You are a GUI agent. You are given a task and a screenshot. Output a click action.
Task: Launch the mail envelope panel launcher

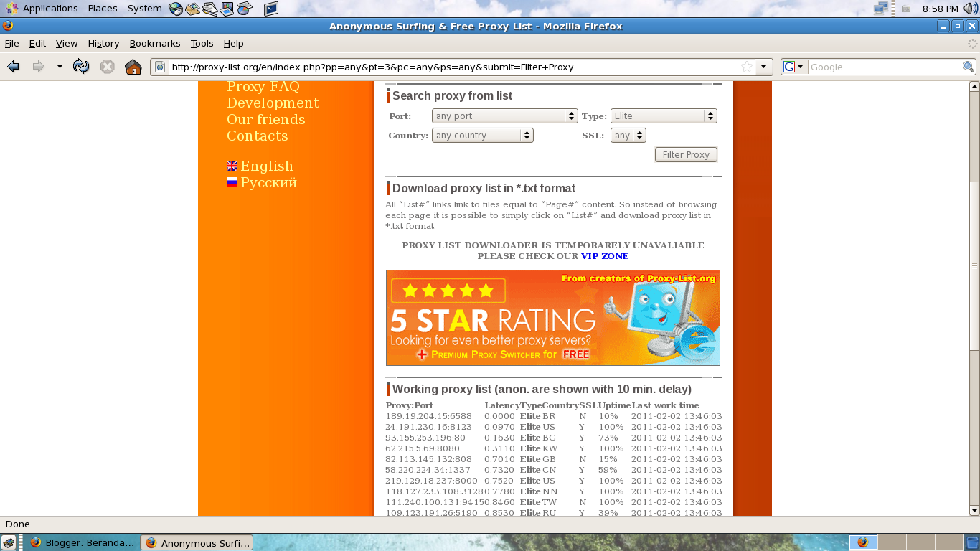(x=192, y=9)
